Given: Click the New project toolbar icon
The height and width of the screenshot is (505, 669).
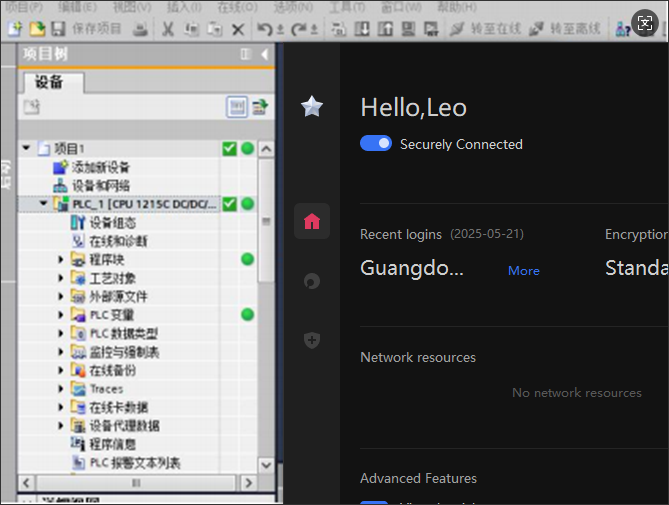Looking at the screenshot, I should pos(15,29).
